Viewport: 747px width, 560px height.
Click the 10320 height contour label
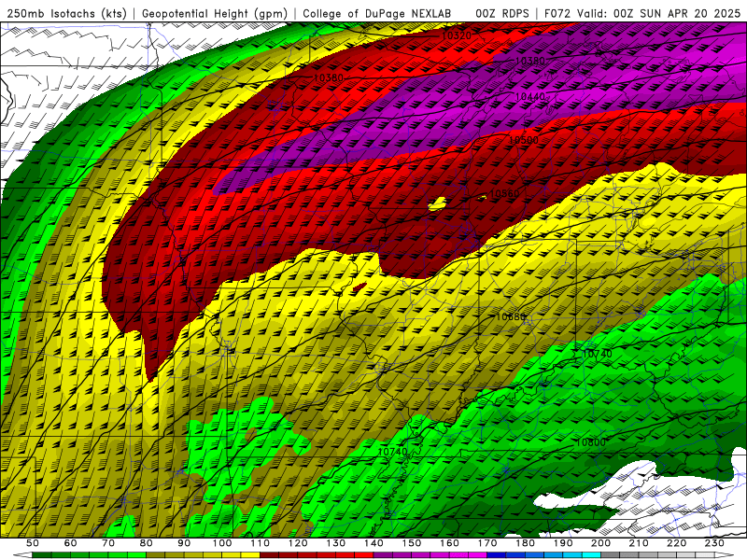(x=457, y=35)
